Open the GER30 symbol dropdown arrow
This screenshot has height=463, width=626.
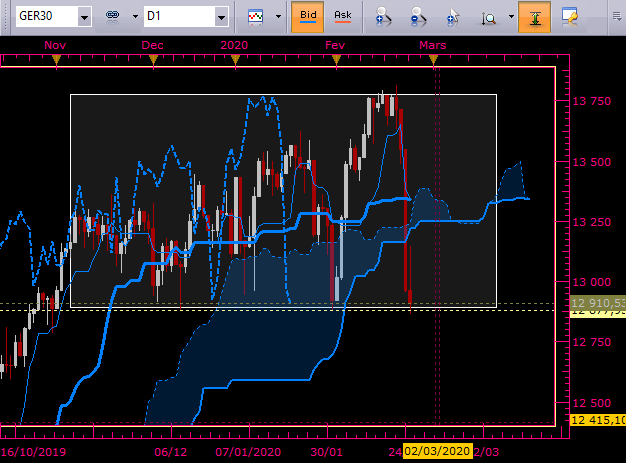84,17
